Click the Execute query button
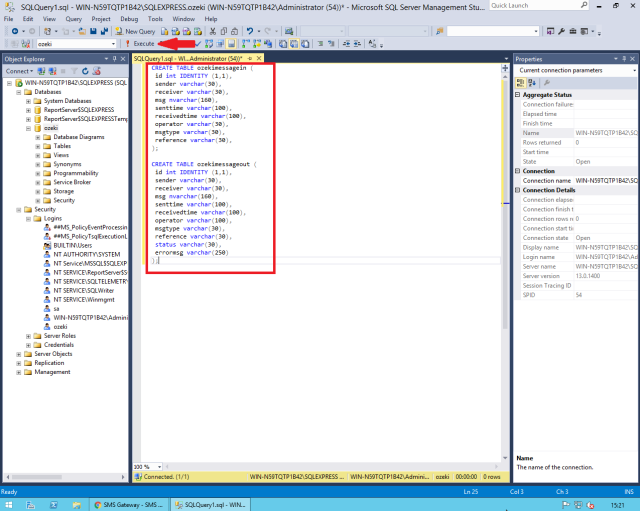640x511 pixels. tap(140, 44)
